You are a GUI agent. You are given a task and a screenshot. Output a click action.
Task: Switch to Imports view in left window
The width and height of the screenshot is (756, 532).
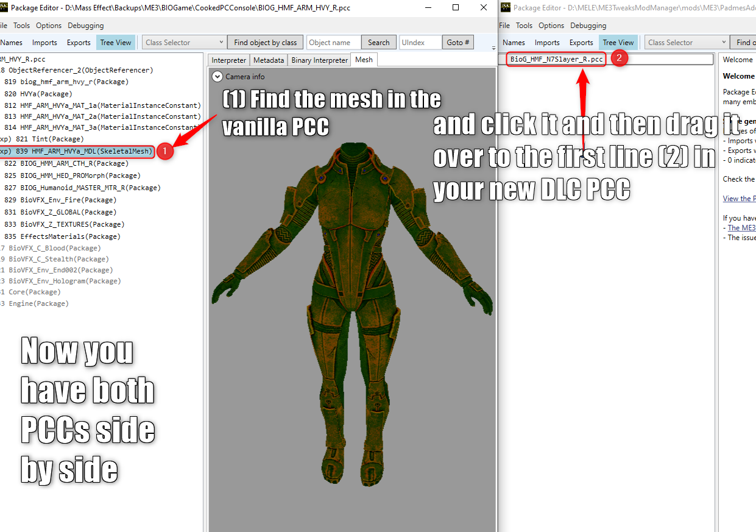tap(44, 43)
